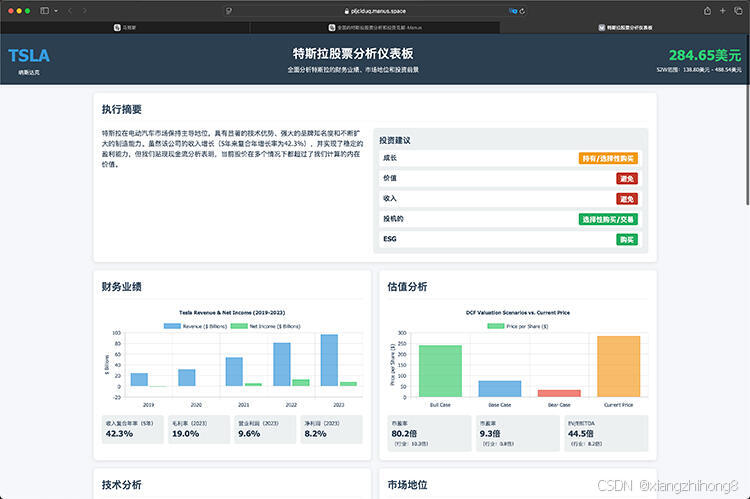
Task: Click the TSLA ticker logo
Action: pyautogui.click(x=29, y=55)
